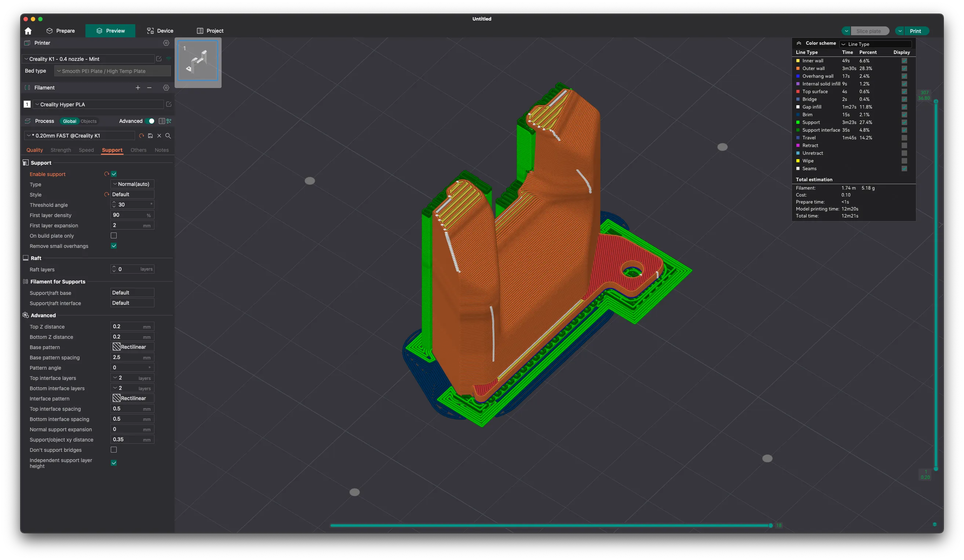The width and height of the screenshot is (964, 560).
Task: Click the Print button
Action: click(x=915, y=31)
